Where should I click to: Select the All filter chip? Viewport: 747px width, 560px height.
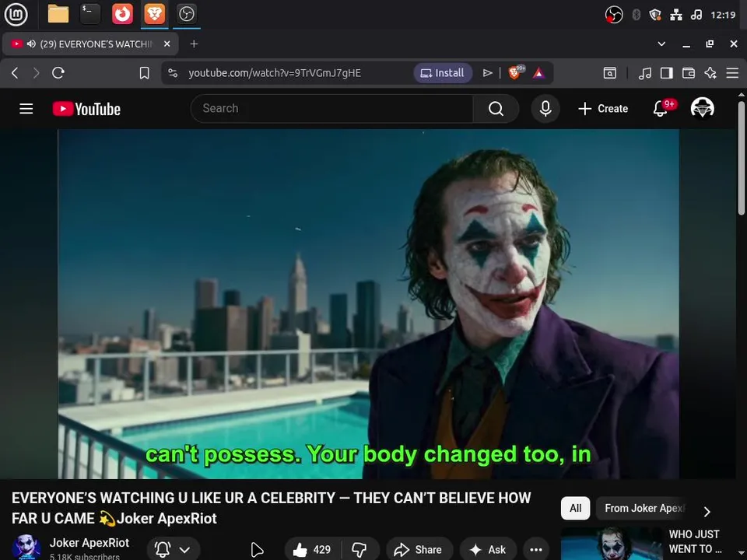click(x=576, y=508)
